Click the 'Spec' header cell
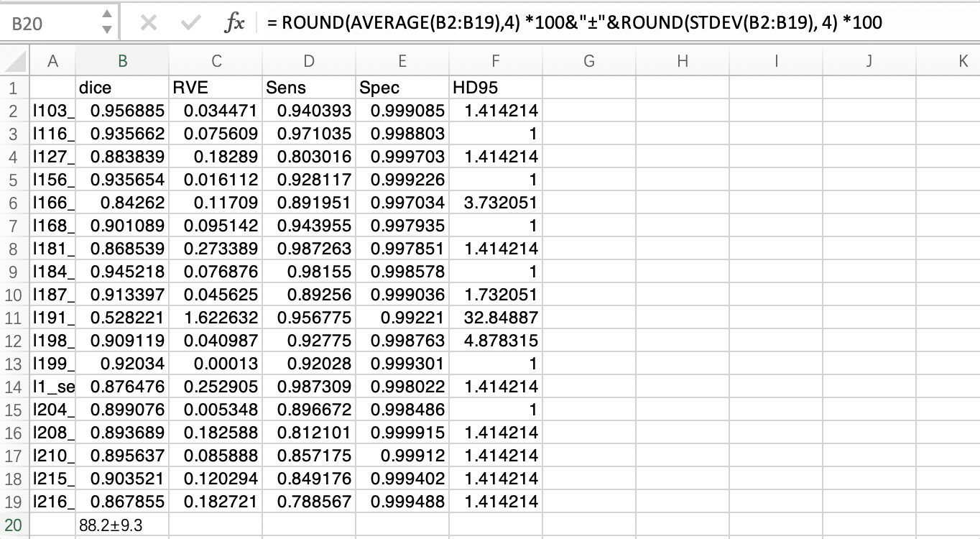The image size is (980, 539). click(x=402, y=88)
